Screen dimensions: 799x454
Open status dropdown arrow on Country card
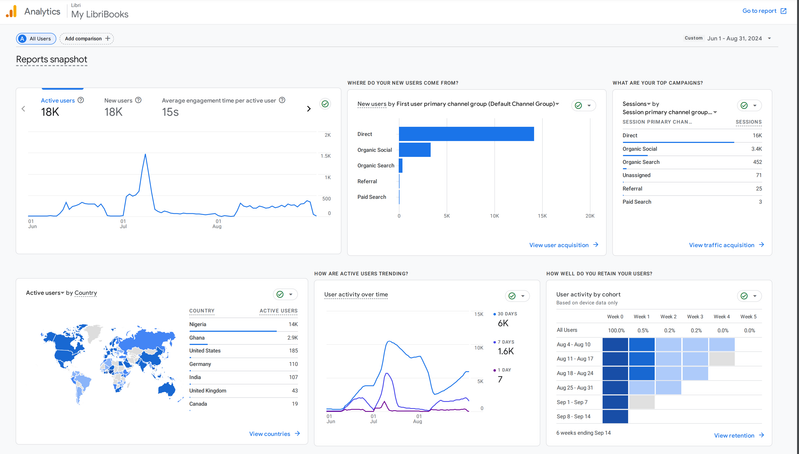(291, 295)
